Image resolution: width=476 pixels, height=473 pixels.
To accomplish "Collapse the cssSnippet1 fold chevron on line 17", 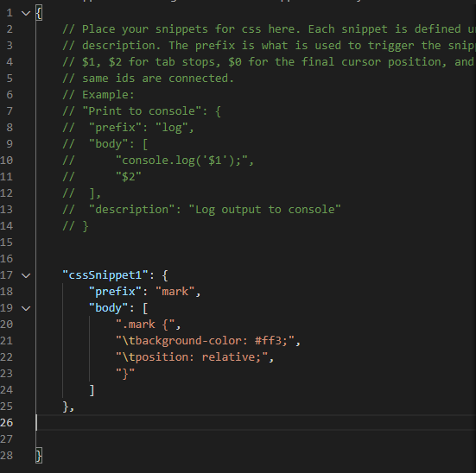I will point(26,275).
